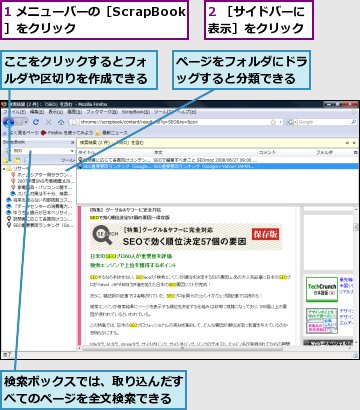Viewport: 360px width, 410px height.
Task: Click the 日米のSEOプロ60人が重要度を評価 heading link
Action: [x=131, y=256]
